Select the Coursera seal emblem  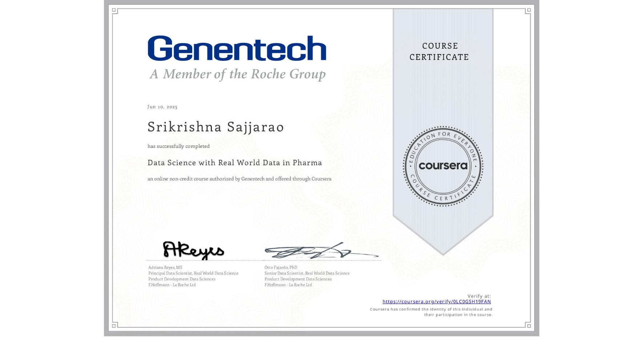coord(443,166)
